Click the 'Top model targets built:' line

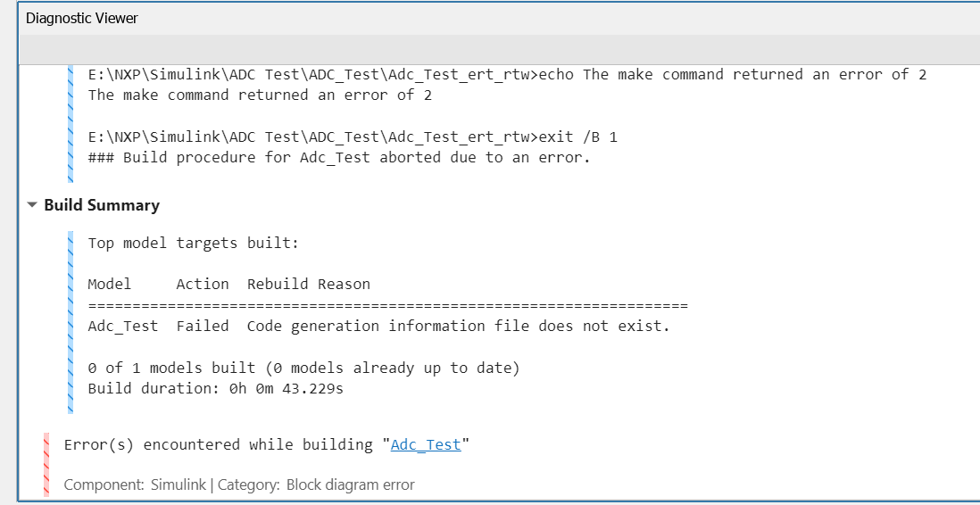[x=193, y=243]
